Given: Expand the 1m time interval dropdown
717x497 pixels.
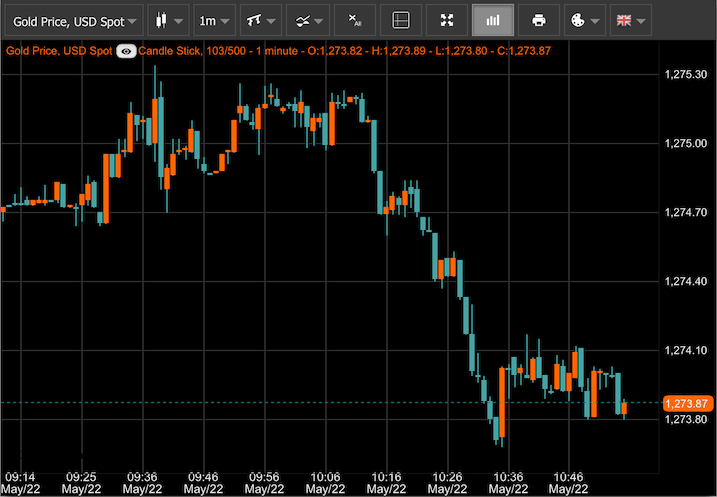Looking at the screenshot, I should coord(214,20).
